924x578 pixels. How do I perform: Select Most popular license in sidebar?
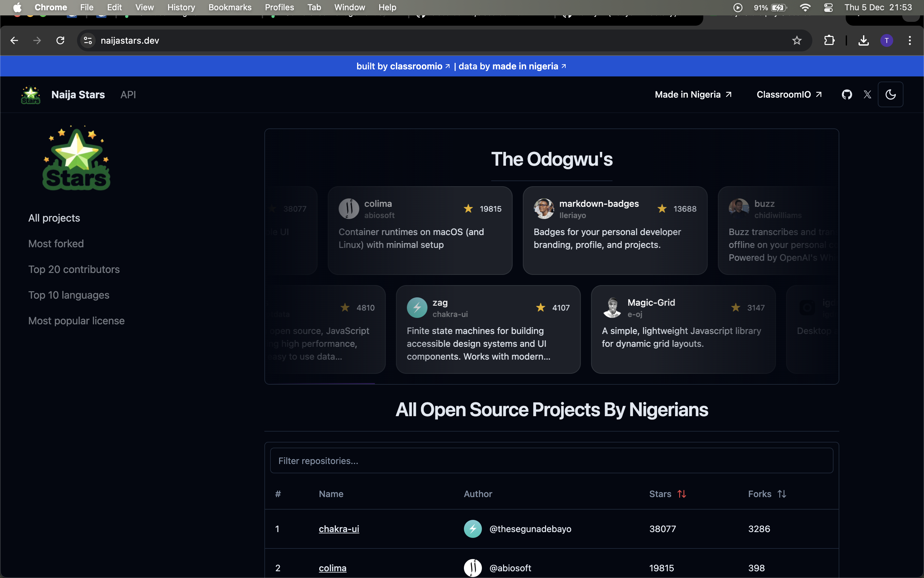76,320
